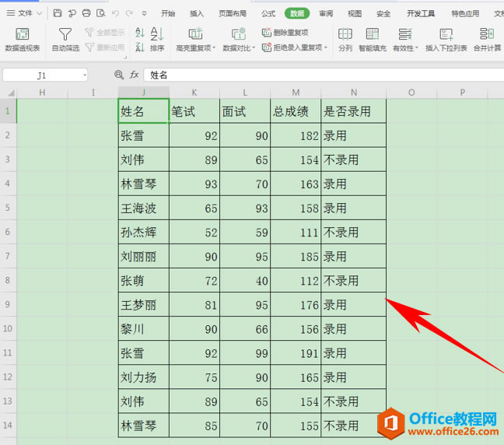
Task: Switch to the 安全 tab
Action: pos(383,13)
